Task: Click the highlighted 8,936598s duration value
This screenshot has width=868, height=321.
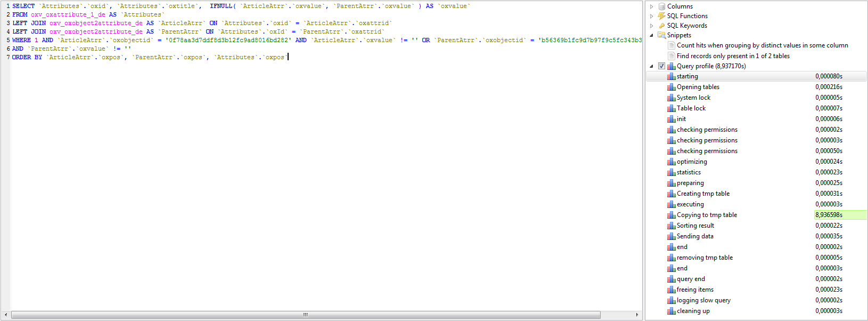Action: [x=829, y=215]
